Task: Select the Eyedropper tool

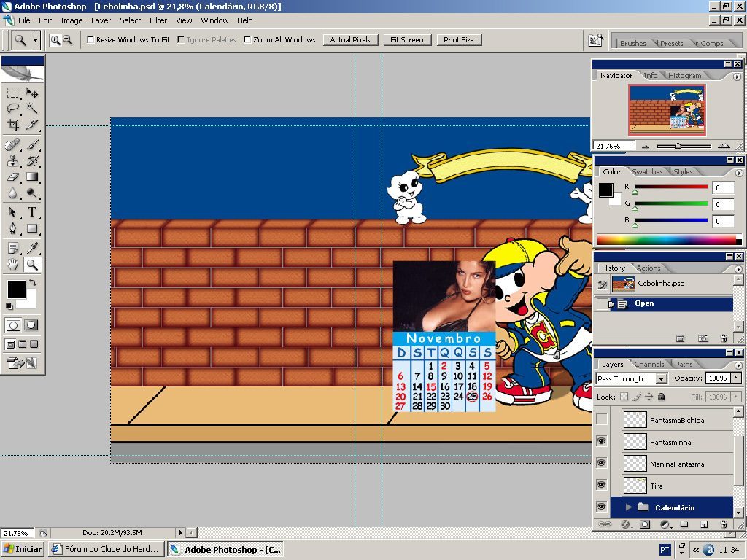Action: point(32,248)
